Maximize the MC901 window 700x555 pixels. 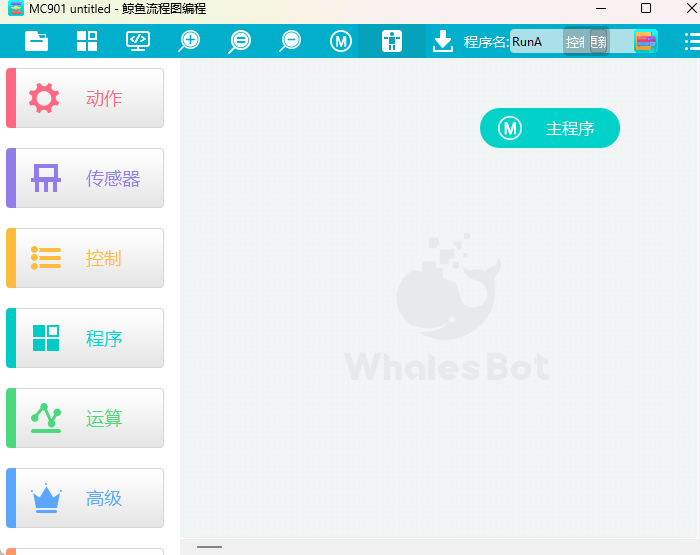646,8
